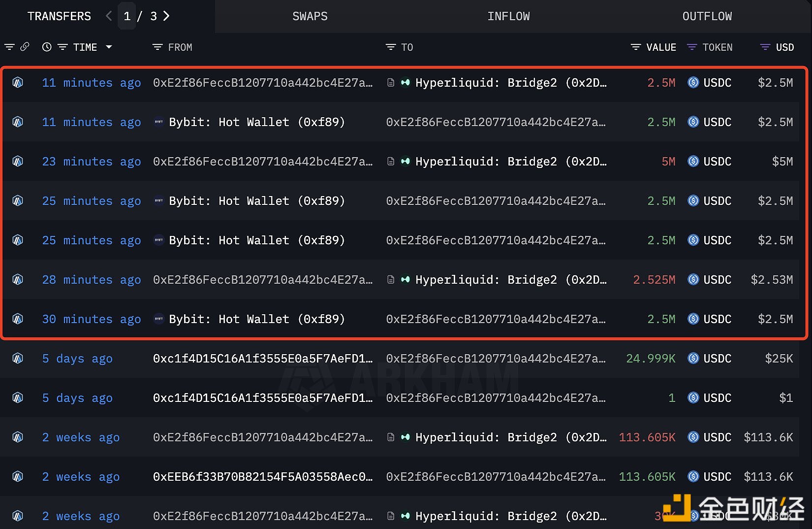Image resolution: width=812 pixels, height=529 pixels.
Task: Switch to the SWAPS tab
Action: coord(310,16)
